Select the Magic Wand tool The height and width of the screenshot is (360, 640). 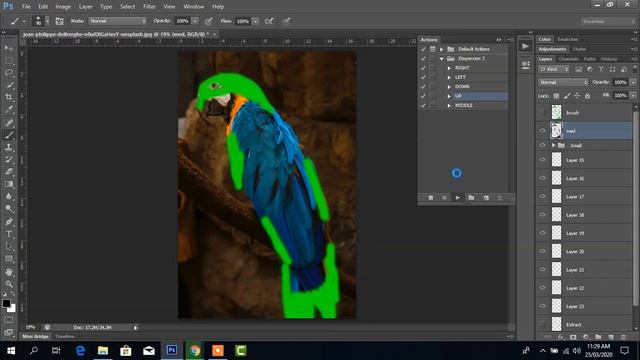[9, 85]
